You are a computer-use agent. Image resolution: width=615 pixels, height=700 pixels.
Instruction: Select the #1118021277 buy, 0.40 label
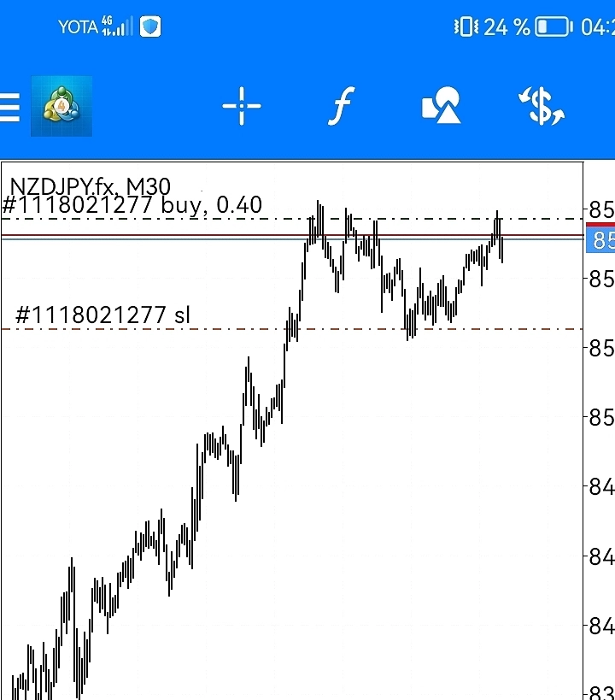coord(132,205)
